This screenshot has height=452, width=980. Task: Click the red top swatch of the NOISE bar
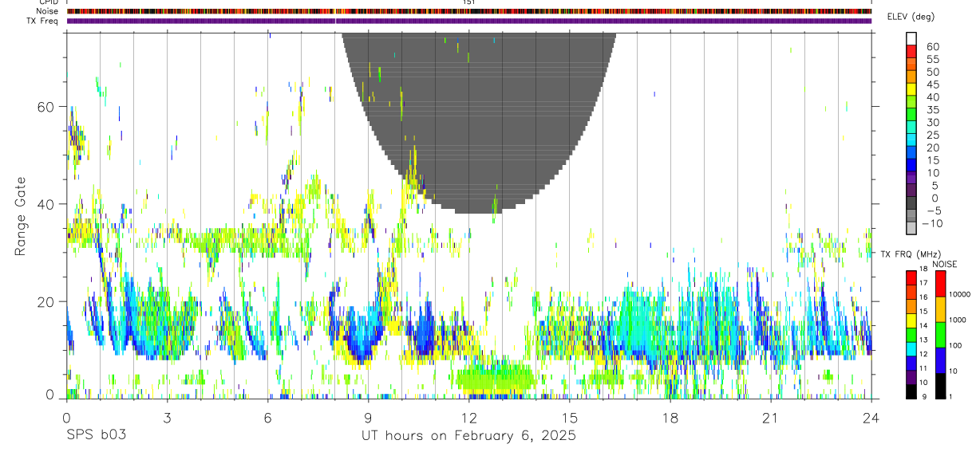tap(940, 284)
